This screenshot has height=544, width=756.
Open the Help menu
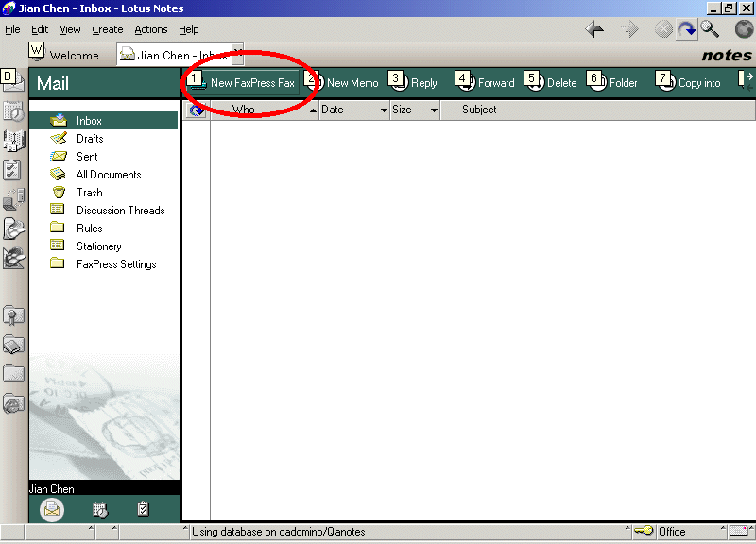point(188,30)
